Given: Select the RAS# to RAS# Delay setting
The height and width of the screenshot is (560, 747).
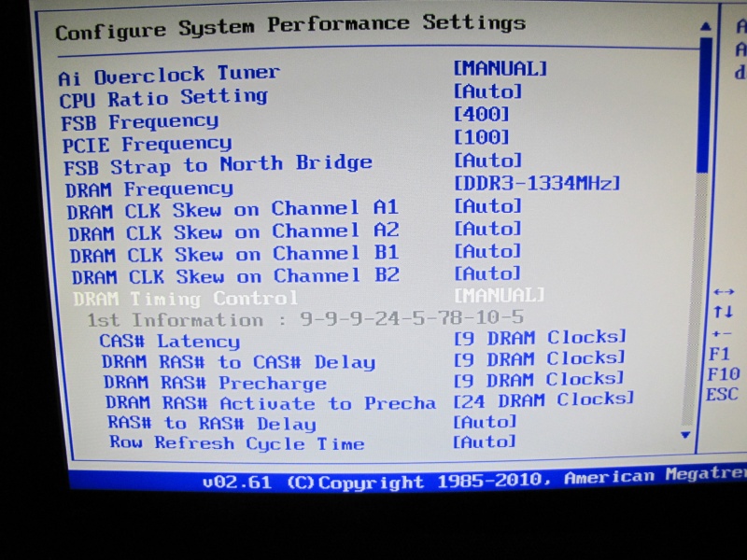Looking at the screenshot, I should pyautogui.click(x=212, y=424).
